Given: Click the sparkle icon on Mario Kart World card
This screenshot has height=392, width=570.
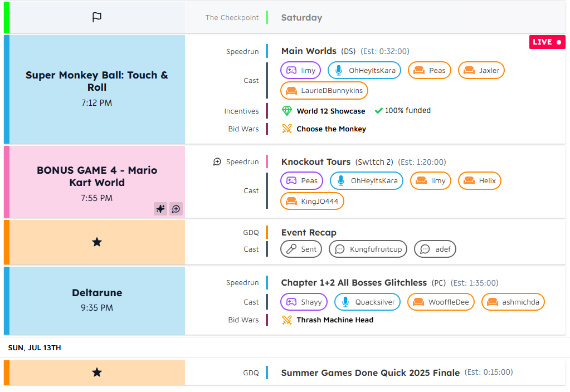Looking at the screenshot, I should [160, 209].
